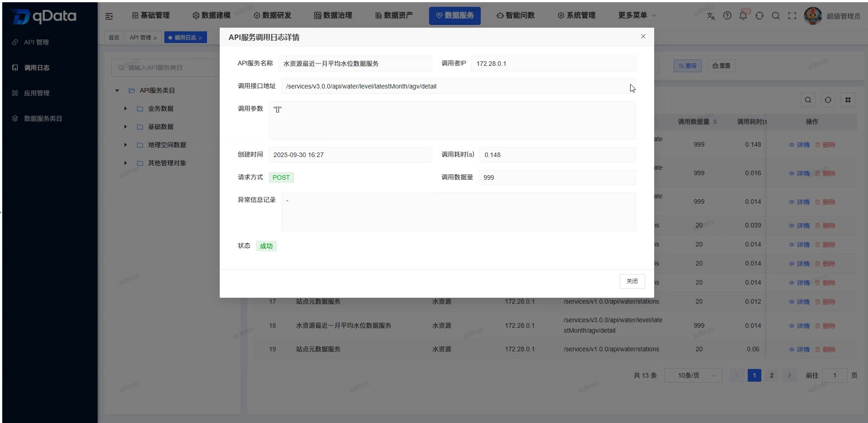Screen dimensions: 868x423
Task: Click the POST request method tag
Action: [x=281, y=177]
